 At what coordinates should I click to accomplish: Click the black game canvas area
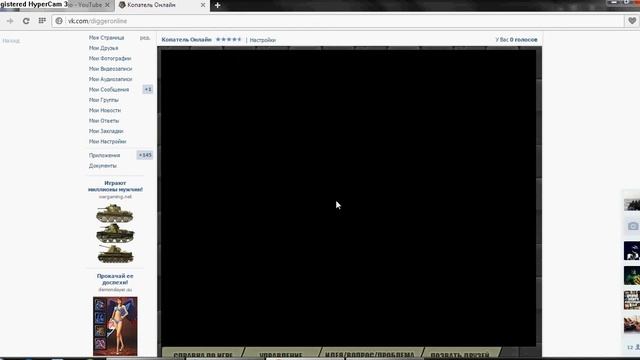(x=348, y=198)
